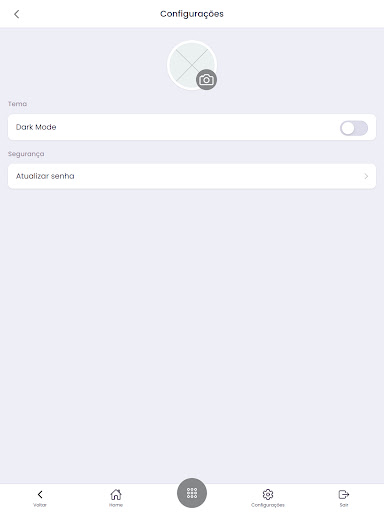Select the Home text label in bottom bar
The width and height of the screenshot is (384, 512).
[x=116, y=505]
